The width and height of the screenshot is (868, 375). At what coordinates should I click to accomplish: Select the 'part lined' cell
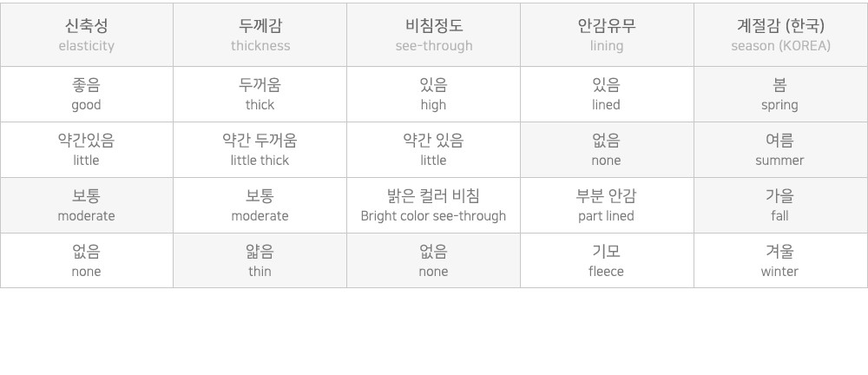607,205
